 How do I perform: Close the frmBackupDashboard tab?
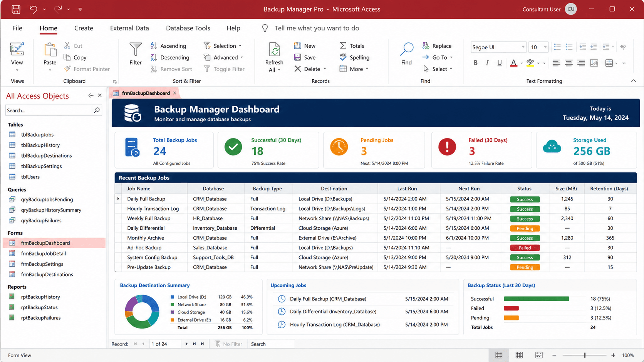[174, 93]
